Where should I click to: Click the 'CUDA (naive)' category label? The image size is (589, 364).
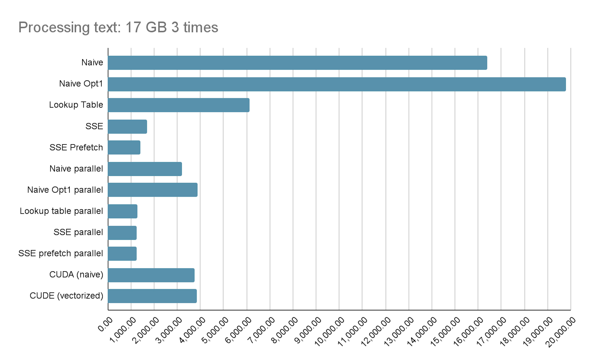[76, 275]
